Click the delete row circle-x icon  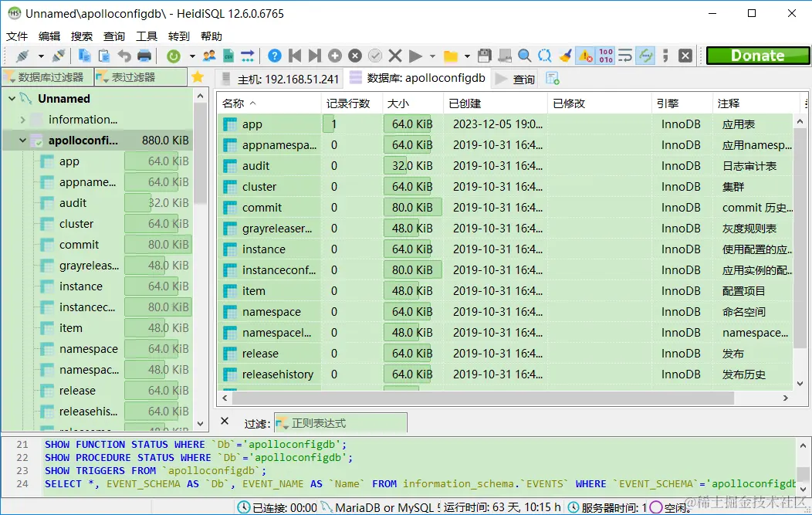coord(355,56)
